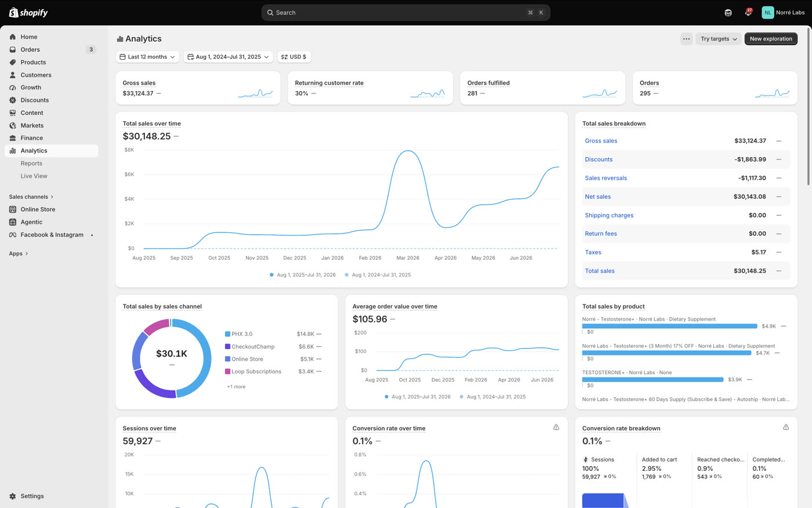Screen dimensions: 812x508
Task: Click the NL account avatar
Action: pos(768,13)
